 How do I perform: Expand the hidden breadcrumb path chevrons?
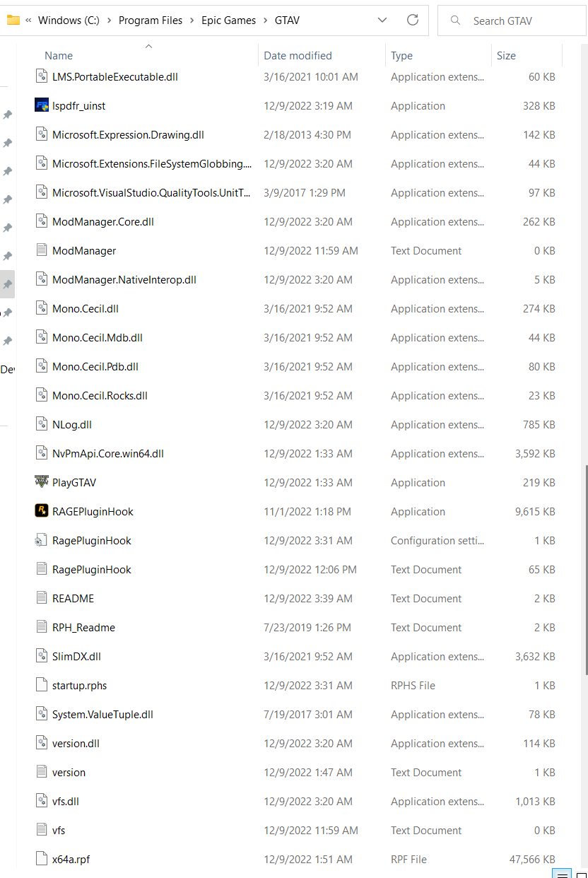click(28, 21)
